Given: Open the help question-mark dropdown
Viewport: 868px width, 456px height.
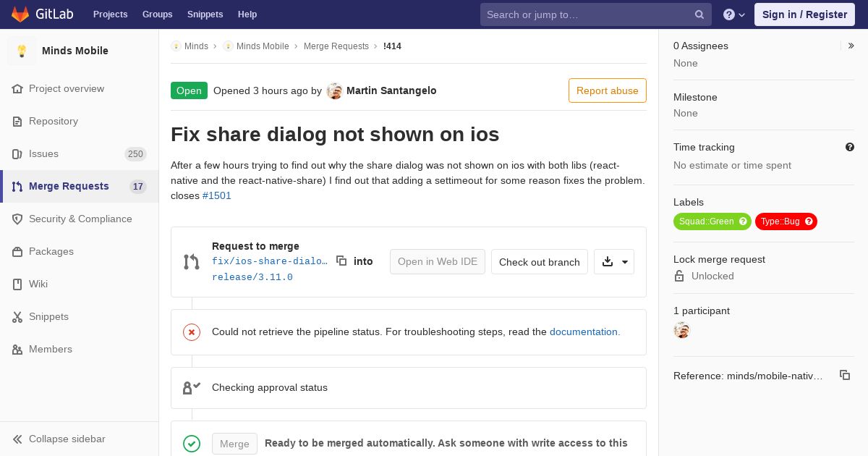Looking at the screenshot, I should coord(734,14).
